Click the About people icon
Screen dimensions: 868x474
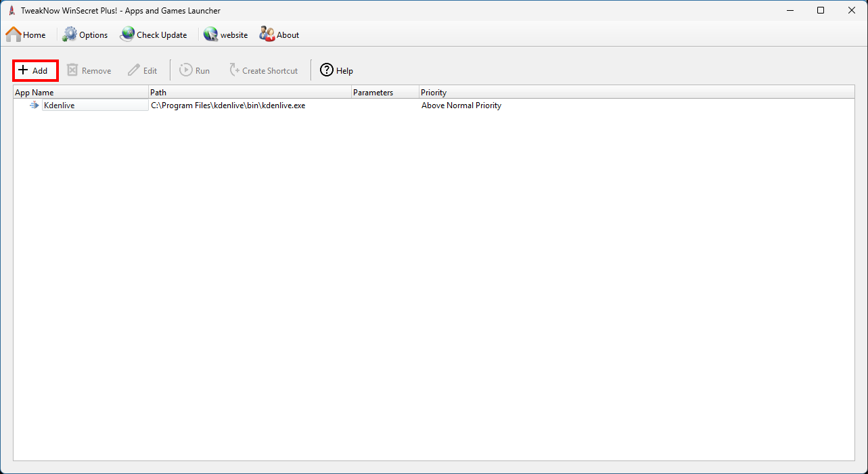(x=267, y=34)
